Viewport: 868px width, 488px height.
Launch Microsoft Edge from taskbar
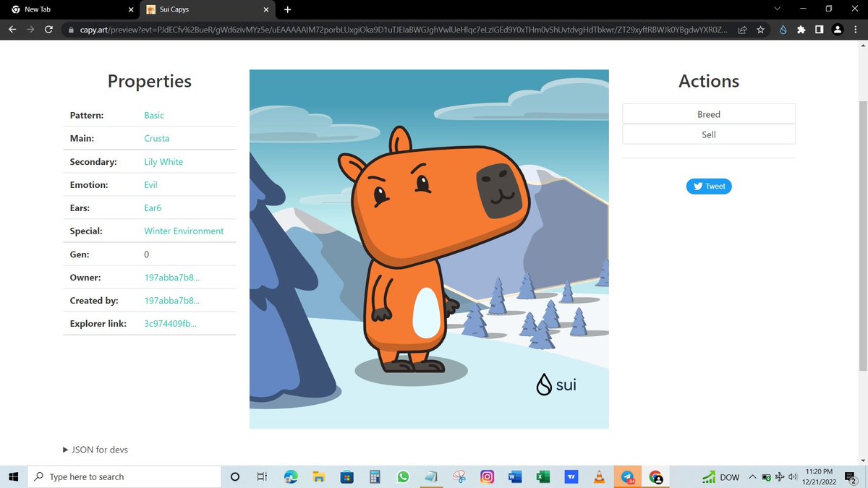coord(291,477)
